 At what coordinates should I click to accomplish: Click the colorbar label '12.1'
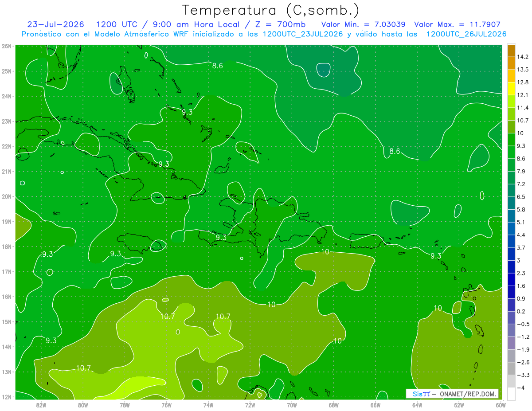(523, 95)
